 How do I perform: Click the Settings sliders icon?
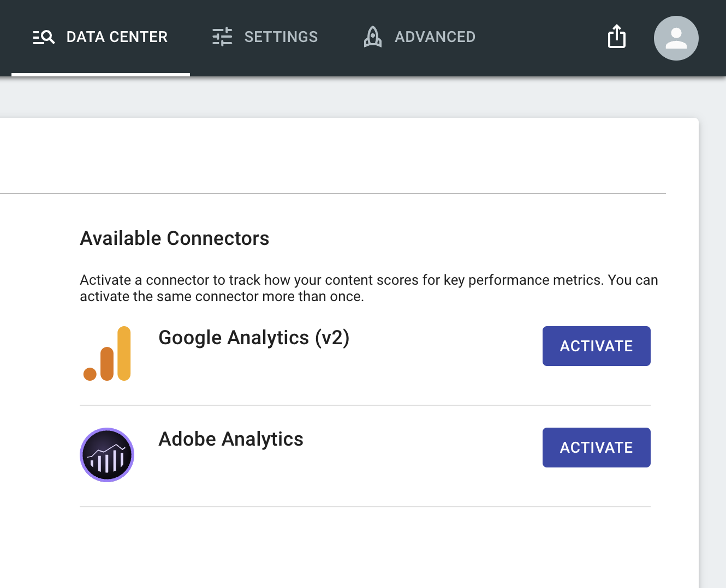click(222, 37)
